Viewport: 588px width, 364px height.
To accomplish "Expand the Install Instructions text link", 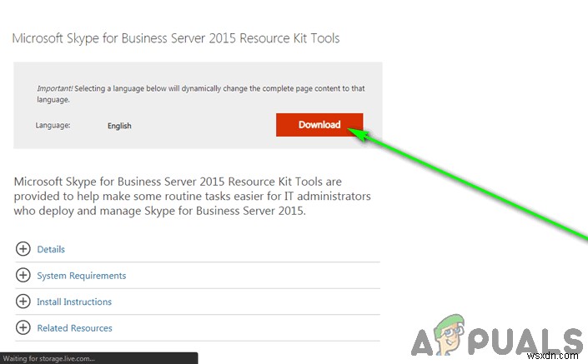I will 74,302.
